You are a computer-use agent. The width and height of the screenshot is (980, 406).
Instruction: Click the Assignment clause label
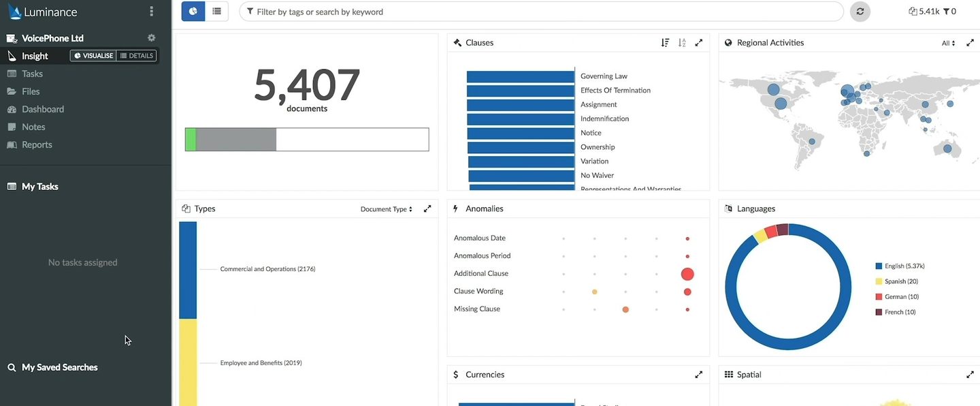coord(598,104)
